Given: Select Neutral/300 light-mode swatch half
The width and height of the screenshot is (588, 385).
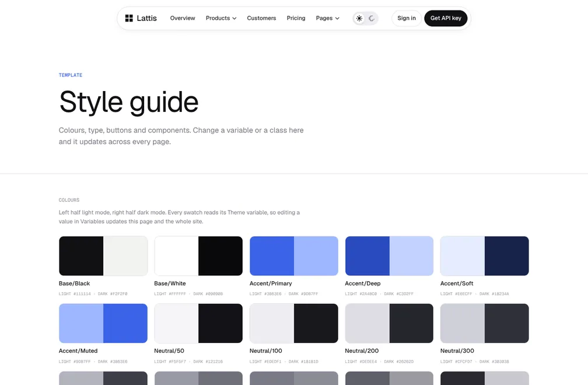Looking at the screenshot, I should [463, 323].
